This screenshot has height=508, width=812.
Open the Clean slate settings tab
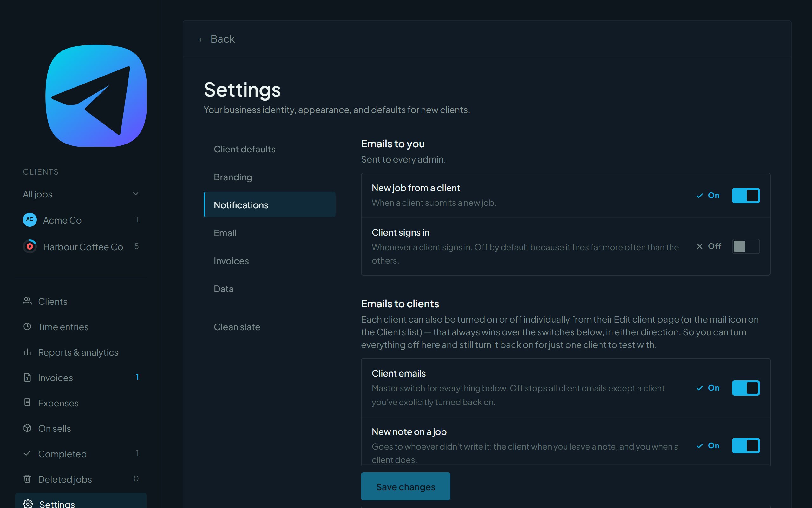click(x=269, y=327)
